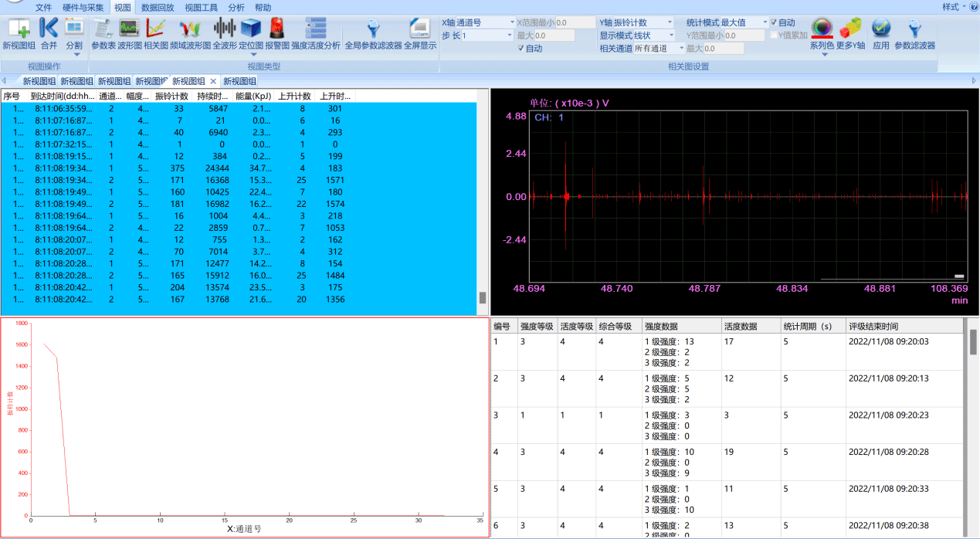
Task: Switch to the 视图工具 tab
Action: [x=201, y=7]
